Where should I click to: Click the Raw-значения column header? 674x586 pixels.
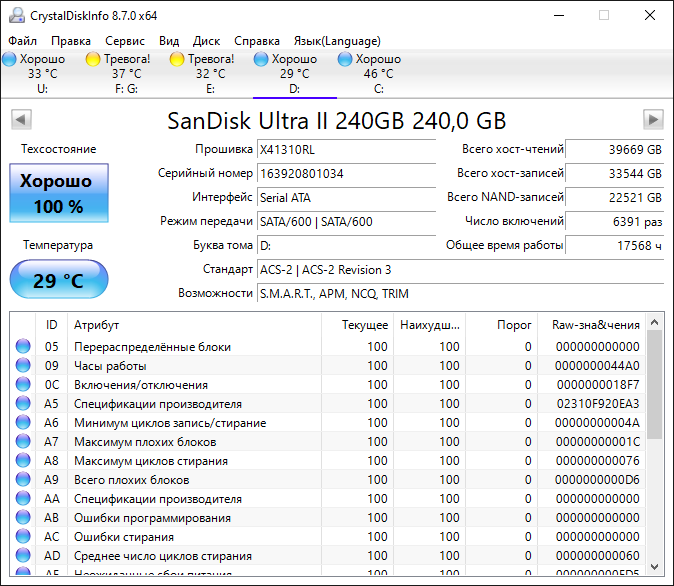pos(596,325)
